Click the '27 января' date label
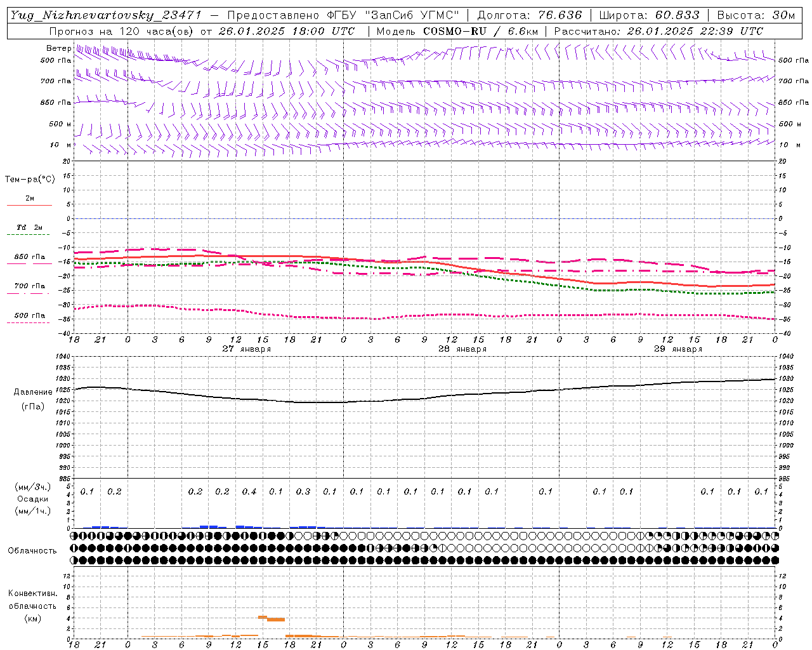The height and width of the screenshot is (650, 812). pos(246,349)
